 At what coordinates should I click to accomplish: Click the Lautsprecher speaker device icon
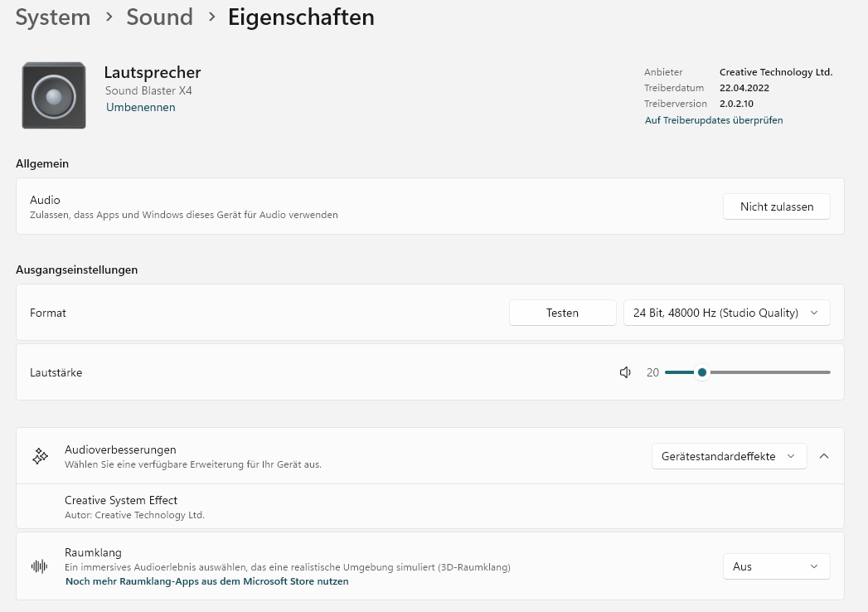[x=54, y=95]
